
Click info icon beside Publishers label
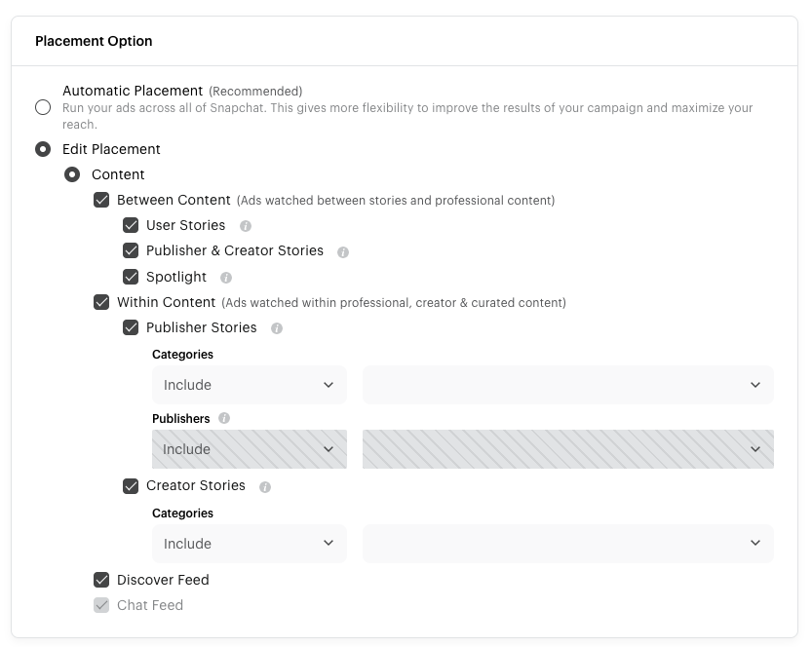click(x=224, y=419)
